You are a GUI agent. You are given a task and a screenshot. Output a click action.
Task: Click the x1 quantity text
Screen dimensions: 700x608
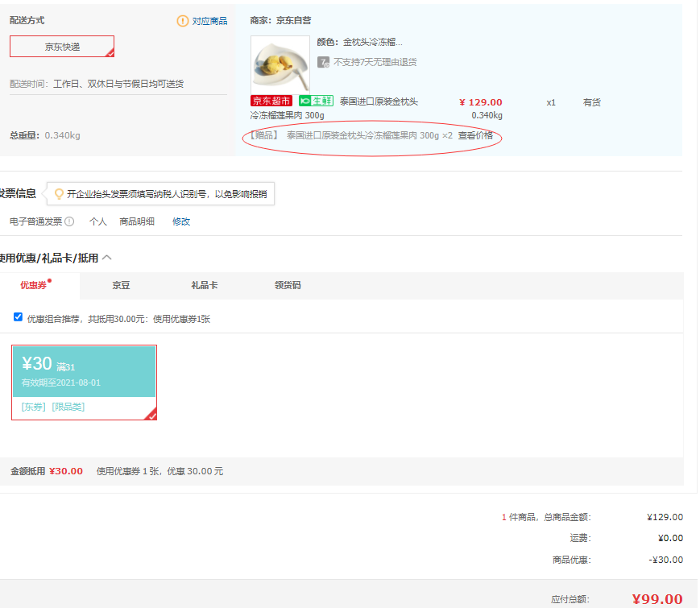551,102
